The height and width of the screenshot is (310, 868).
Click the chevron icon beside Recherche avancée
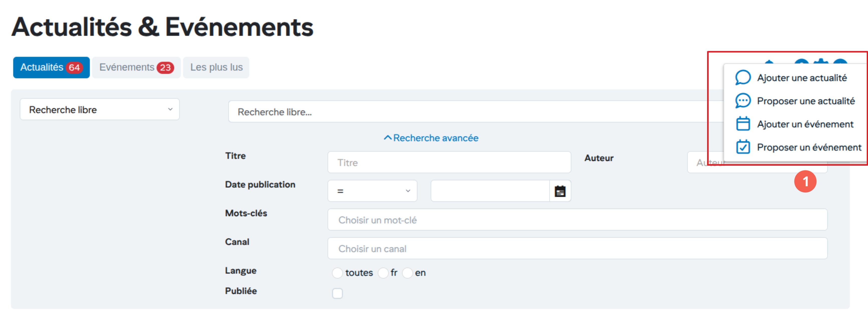coord(388,138)
